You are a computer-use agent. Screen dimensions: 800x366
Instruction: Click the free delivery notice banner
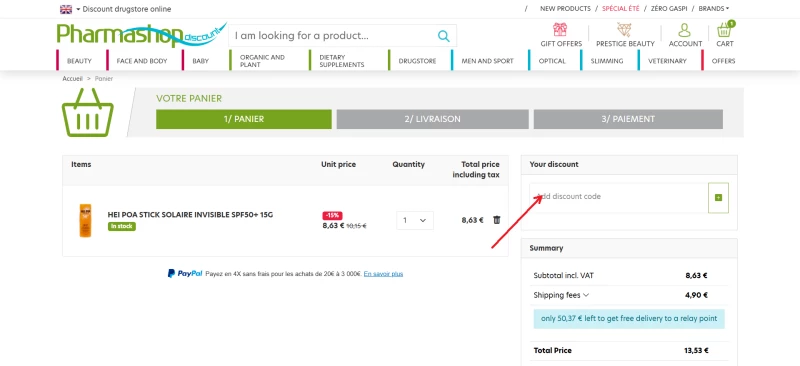point(629,319)
